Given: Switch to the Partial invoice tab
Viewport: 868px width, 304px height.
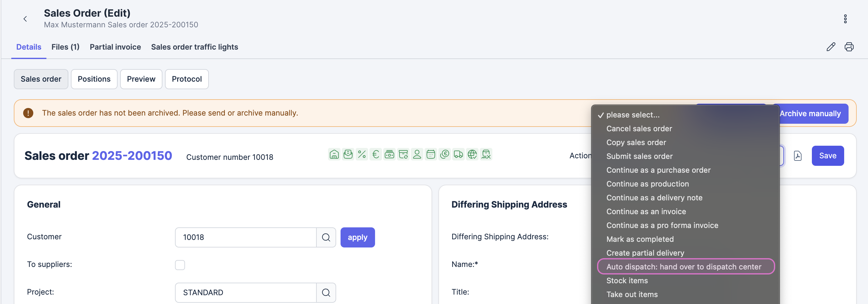Looking at the screenshot, I should point(115,47).
